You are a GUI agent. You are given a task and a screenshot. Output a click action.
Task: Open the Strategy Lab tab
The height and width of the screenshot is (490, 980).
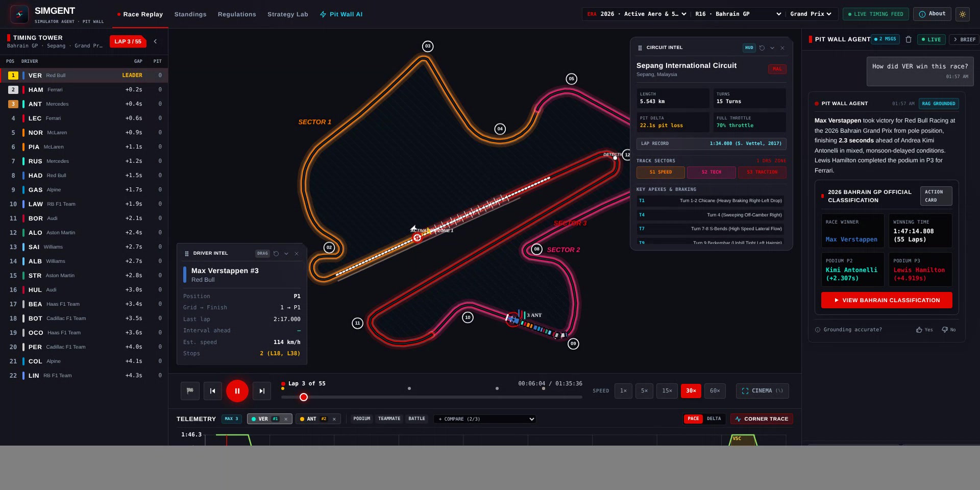click(288, 14)
